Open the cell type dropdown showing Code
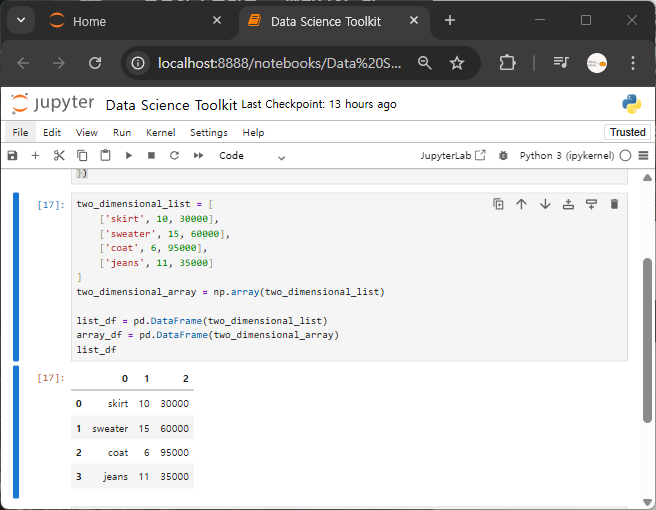656x510 pixels. point(252,156)
